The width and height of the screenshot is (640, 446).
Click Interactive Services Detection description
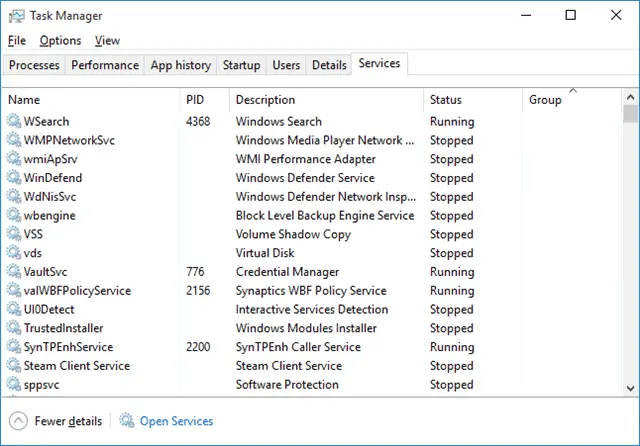click(x=311, y=309)
